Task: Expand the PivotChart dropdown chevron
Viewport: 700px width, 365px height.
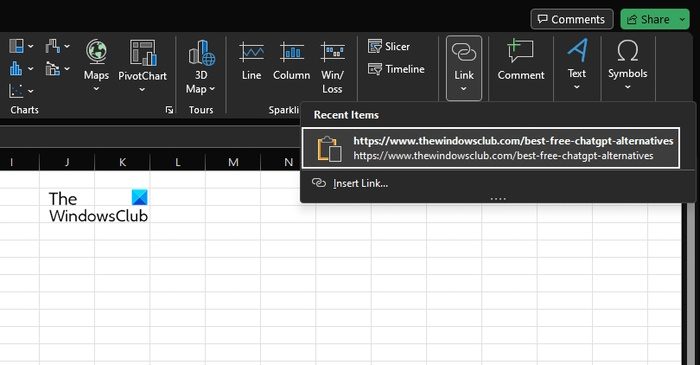Action: [x=142, y=90]
